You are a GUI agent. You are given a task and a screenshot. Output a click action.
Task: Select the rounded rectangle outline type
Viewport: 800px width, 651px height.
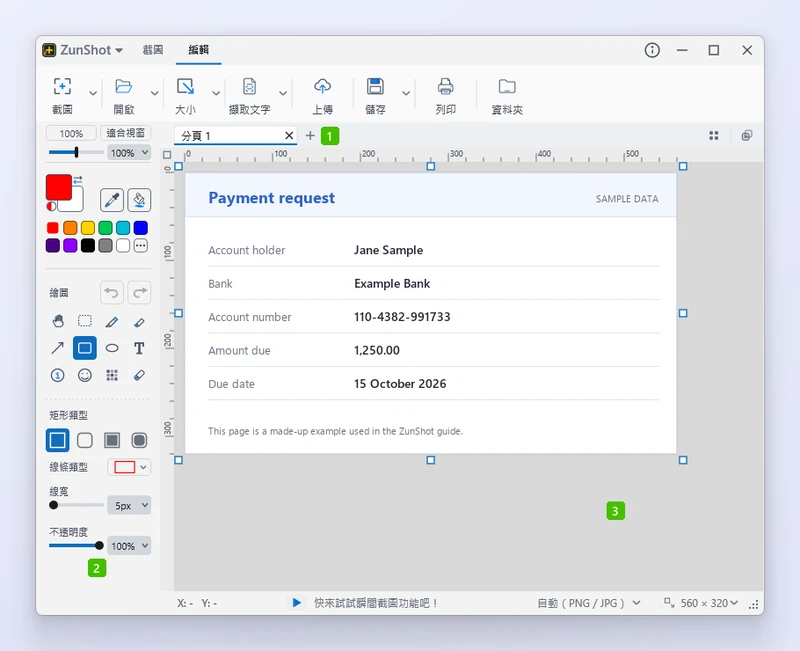coord(85,440)
